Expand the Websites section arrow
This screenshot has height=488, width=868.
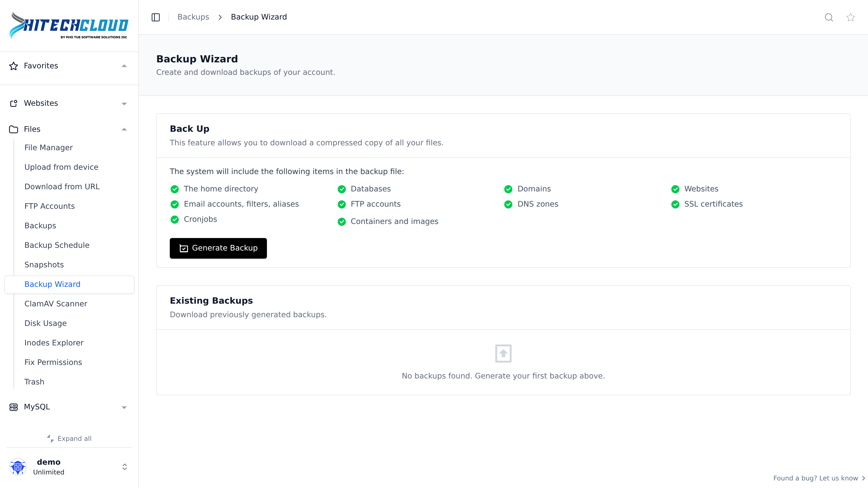pos(124,104)
